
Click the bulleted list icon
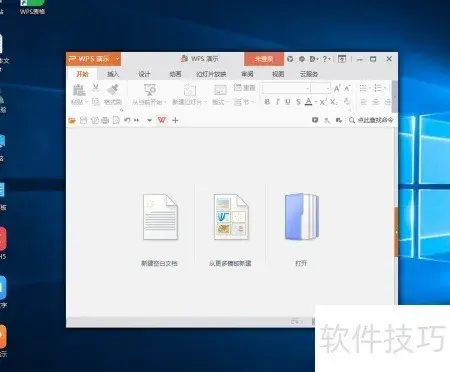click(363, 88)
